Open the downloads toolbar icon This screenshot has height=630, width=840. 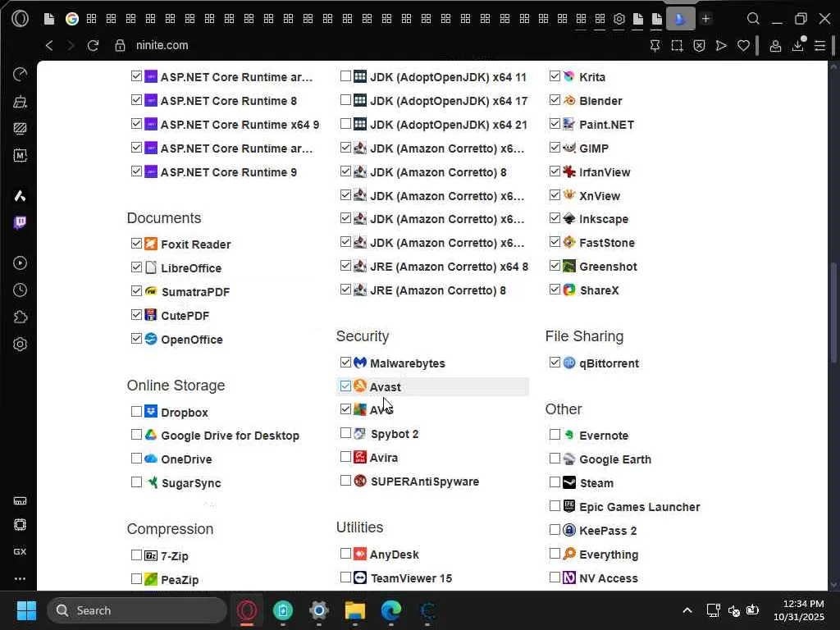[x=797, y=46]
